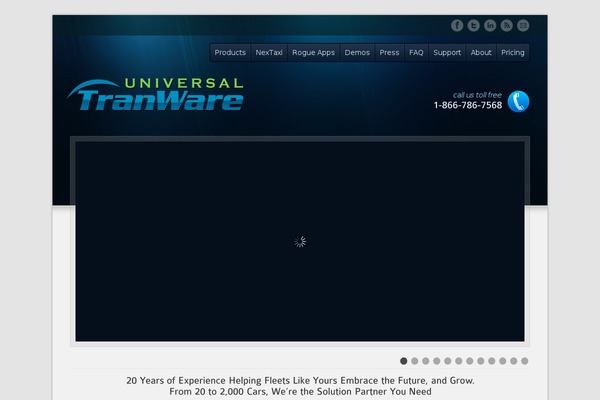Click the 'call us toll free' text
The width and height of the screenshot is (600, 400).
(477, 95)
